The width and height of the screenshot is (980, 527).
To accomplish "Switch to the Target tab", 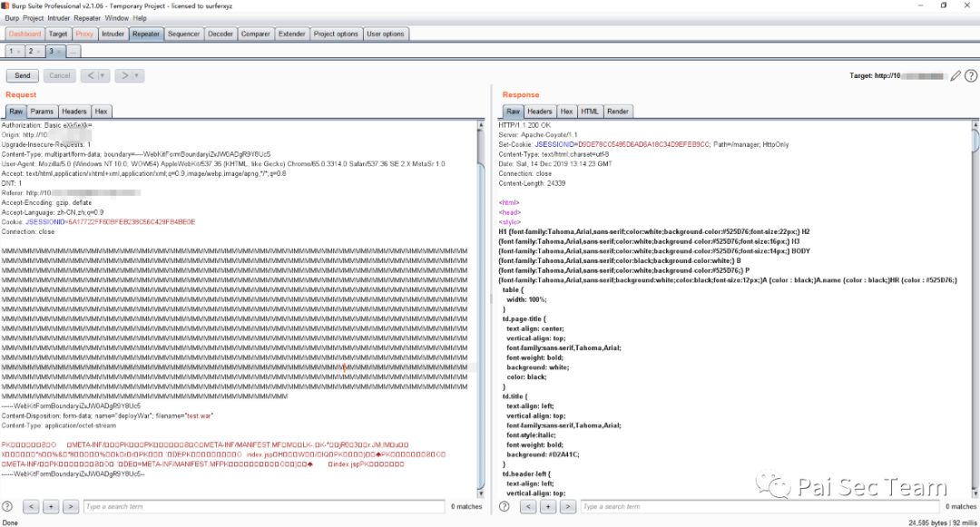I will [57, 34].
